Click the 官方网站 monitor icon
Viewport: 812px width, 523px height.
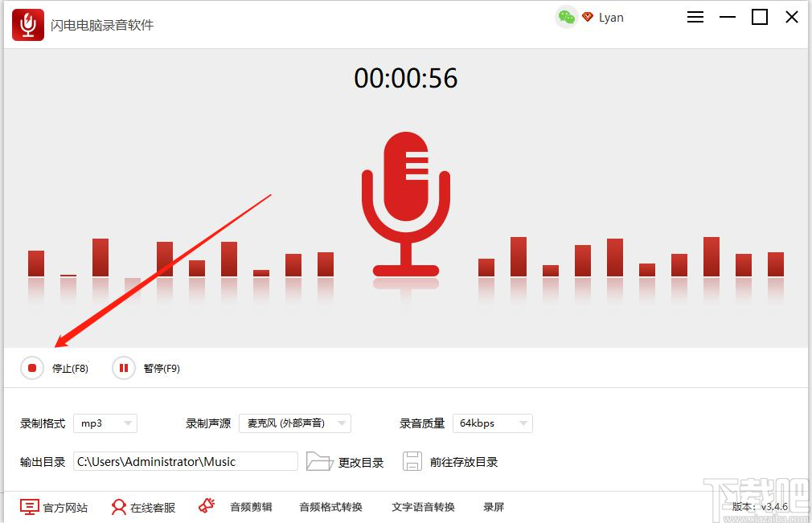[x=29, y=507]
